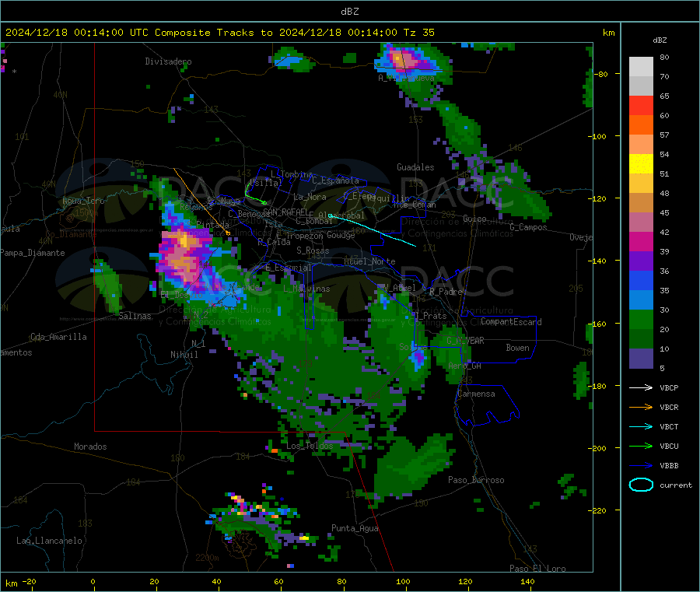The image size is (700, 592).
Task: Click the 'G_Campos' place label
Action: coord(529,227)
